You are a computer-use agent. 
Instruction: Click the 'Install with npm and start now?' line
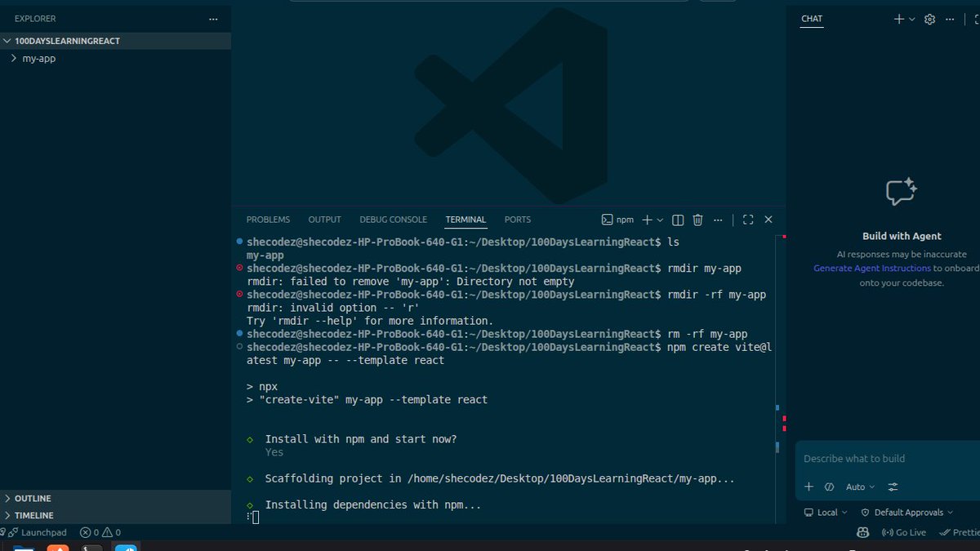pos(361,439)
